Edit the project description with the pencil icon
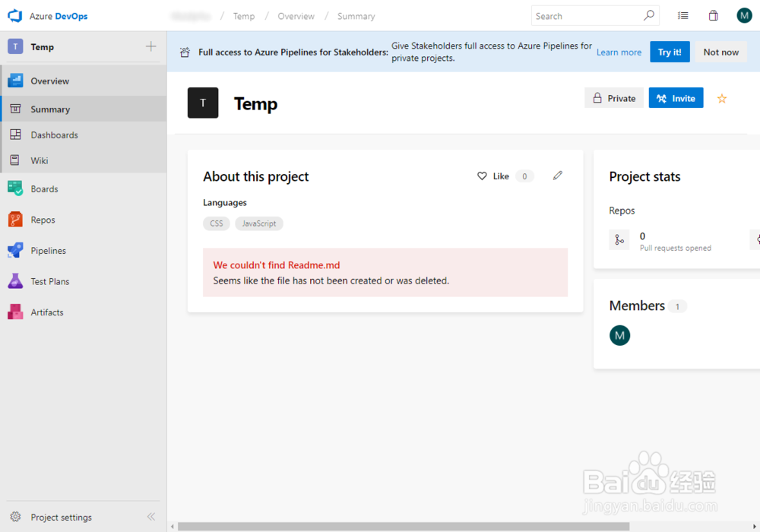760x532 pixels. (557, 176)
